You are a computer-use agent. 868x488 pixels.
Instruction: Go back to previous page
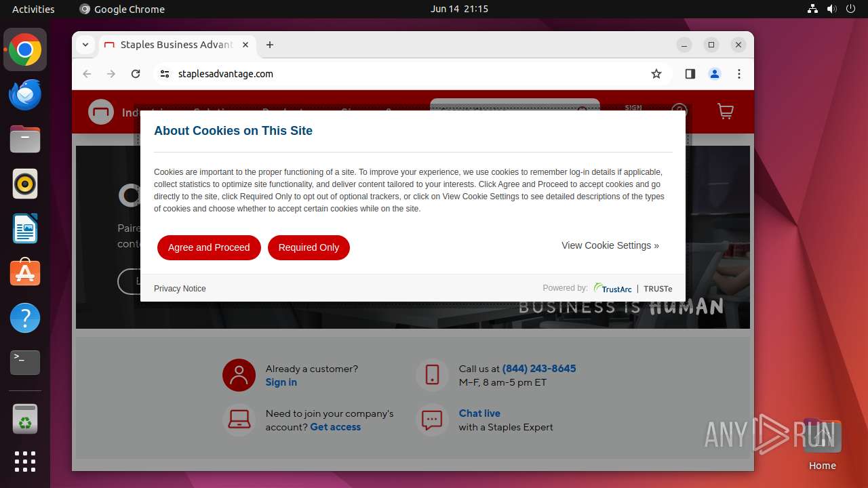[87, 74]
